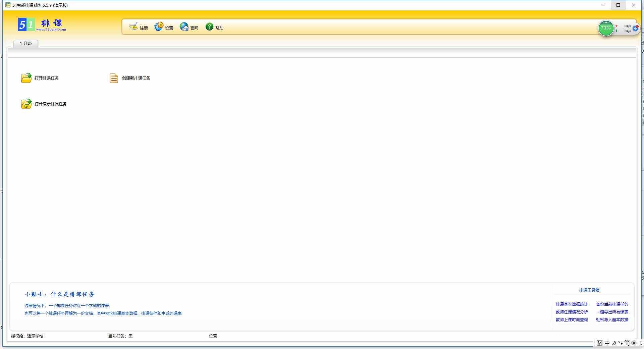
Task: Open 教师上课时间查询 tool
Action: 572,320
